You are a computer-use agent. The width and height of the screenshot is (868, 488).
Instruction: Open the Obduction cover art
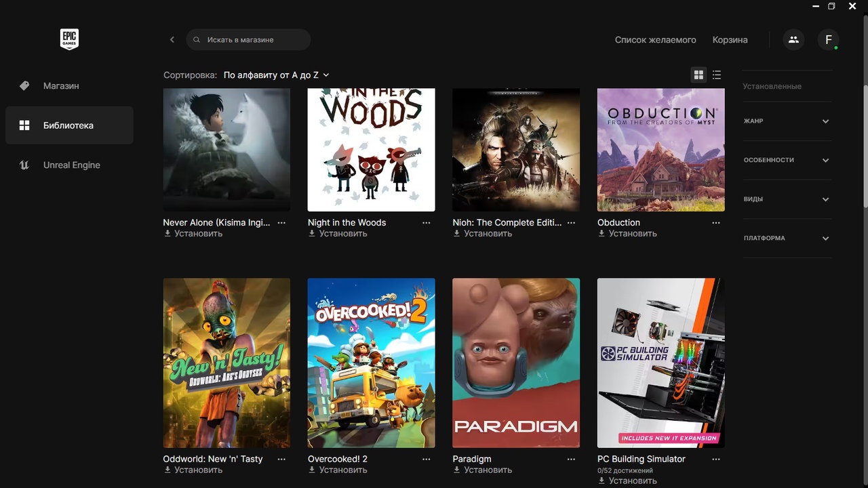(660, 150)
